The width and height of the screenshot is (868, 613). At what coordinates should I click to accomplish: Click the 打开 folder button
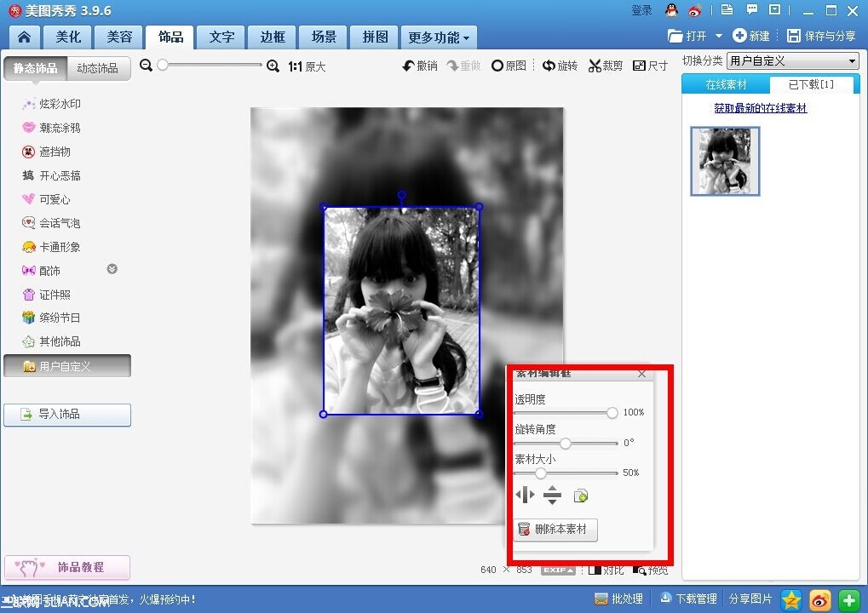[x=687, y=36]
